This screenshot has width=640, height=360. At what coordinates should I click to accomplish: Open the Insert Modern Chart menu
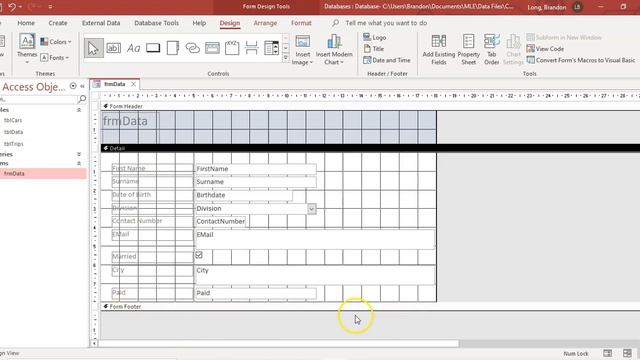pyautogui.click(x=334, y=50)
